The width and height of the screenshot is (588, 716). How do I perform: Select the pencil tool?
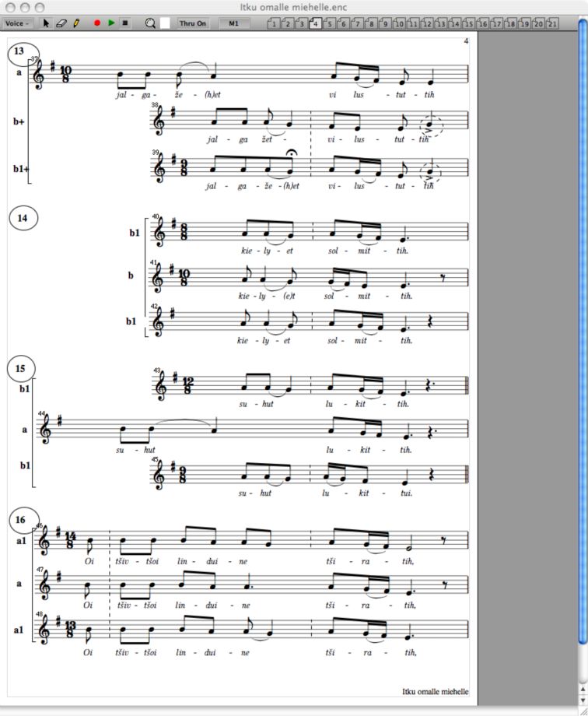[76, 23]
